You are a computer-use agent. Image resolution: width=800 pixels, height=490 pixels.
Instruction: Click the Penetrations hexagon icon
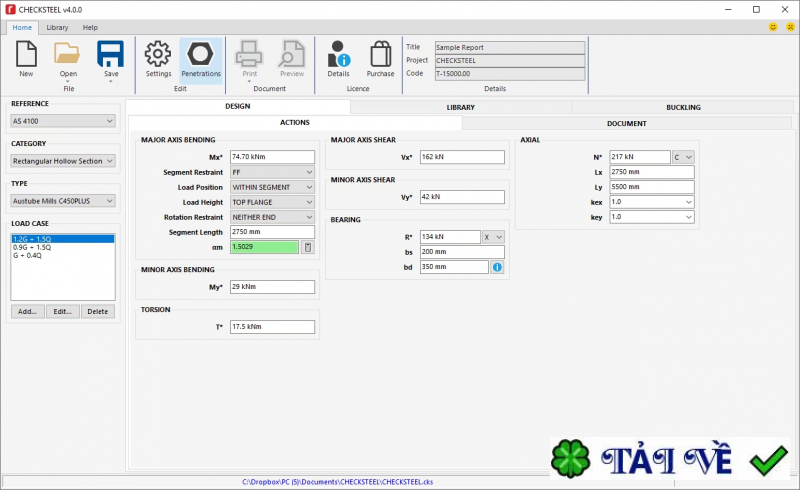point(200,54)
